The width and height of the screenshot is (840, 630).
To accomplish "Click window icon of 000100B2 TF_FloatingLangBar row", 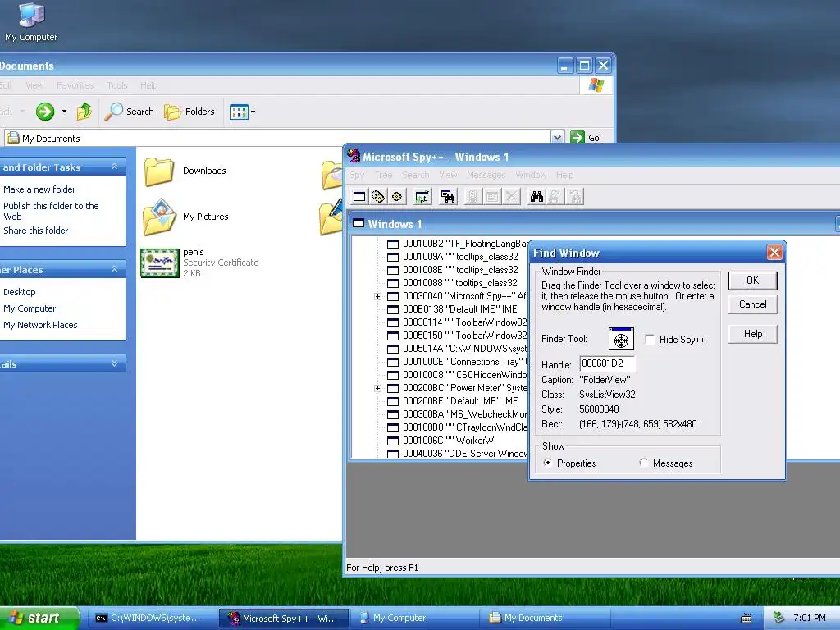I will click(393, 244).
